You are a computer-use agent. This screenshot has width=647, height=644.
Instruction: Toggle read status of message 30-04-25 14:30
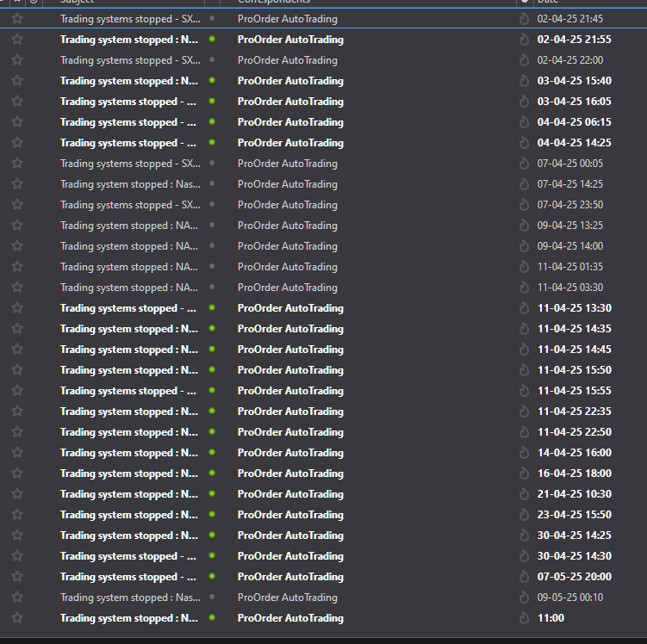point(212,555)
